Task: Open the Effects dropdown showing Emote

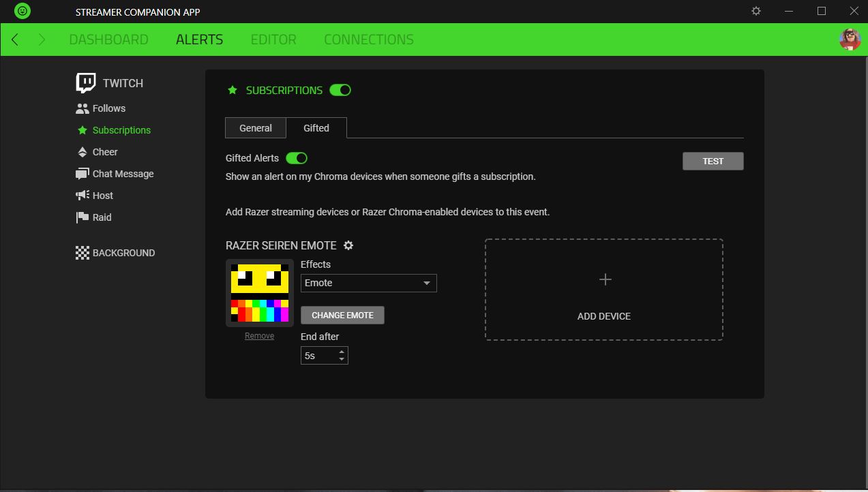Action: coord(369,283)
